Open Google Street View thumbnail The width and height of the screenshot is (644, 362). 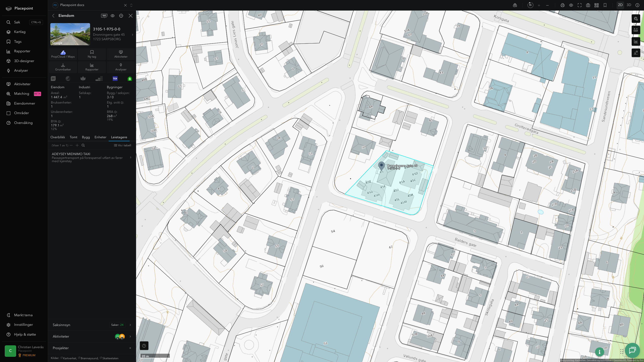click(x=70, y=34)
